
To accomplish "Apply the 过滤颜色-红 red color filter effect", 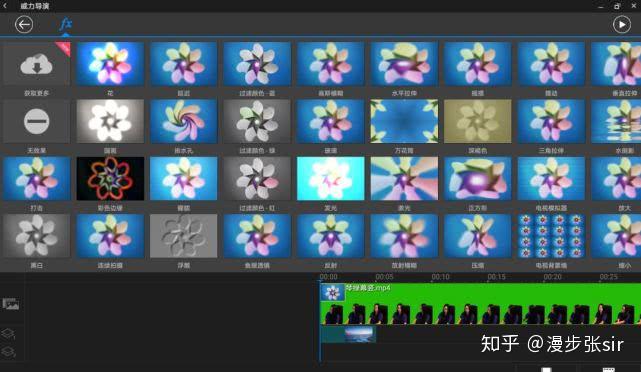I will coord(257,179).
